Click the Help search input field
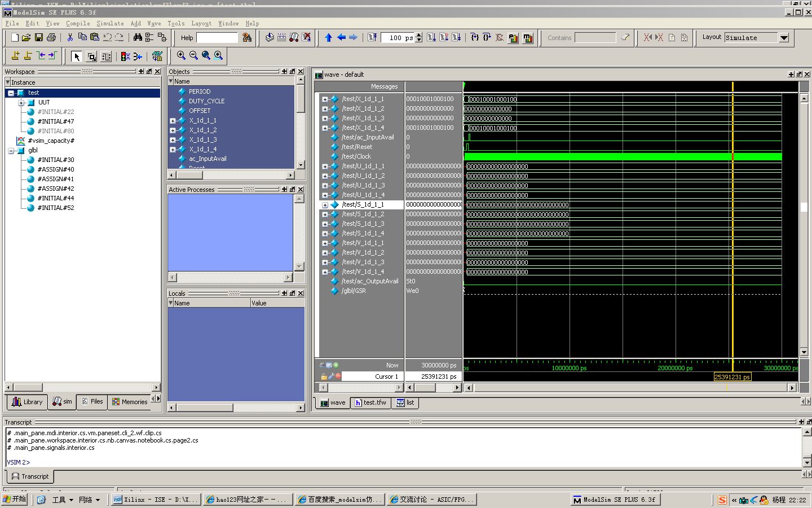Viewport: 812px width, 508px height. (x=217, y=38)
